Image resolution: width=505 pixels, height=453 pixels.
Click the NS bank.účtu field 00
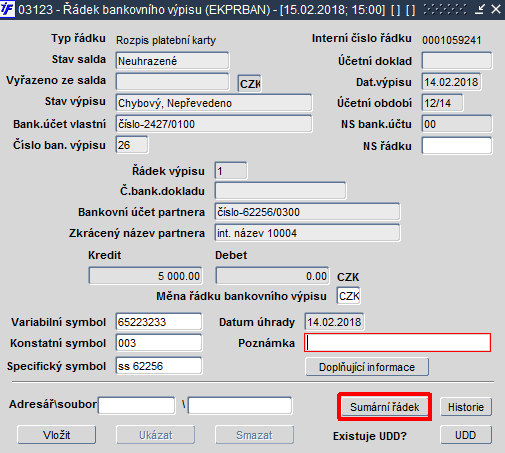click(x=457, y=124)
